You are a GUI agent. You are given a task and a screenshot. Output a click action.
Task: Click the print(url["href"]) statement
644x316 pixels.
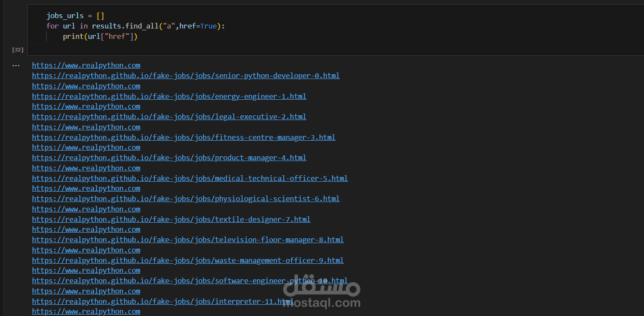point(100,37)
